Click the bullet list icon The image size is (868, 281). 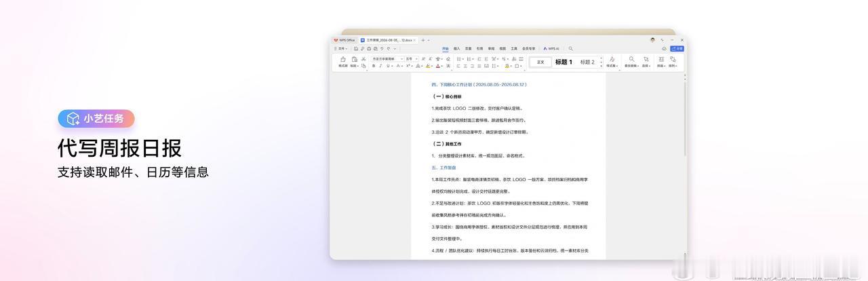(458, 59)
